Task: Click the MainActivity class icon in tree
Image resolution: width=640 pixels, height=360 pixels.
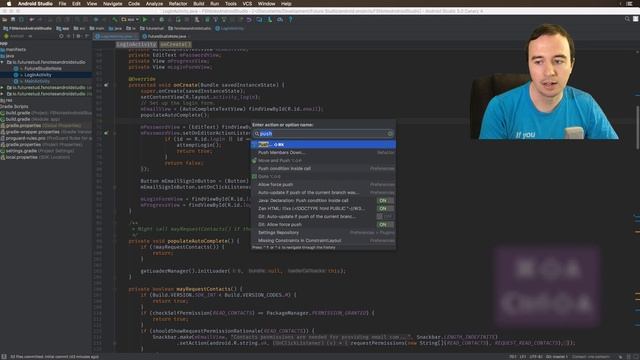Action: 16,81
